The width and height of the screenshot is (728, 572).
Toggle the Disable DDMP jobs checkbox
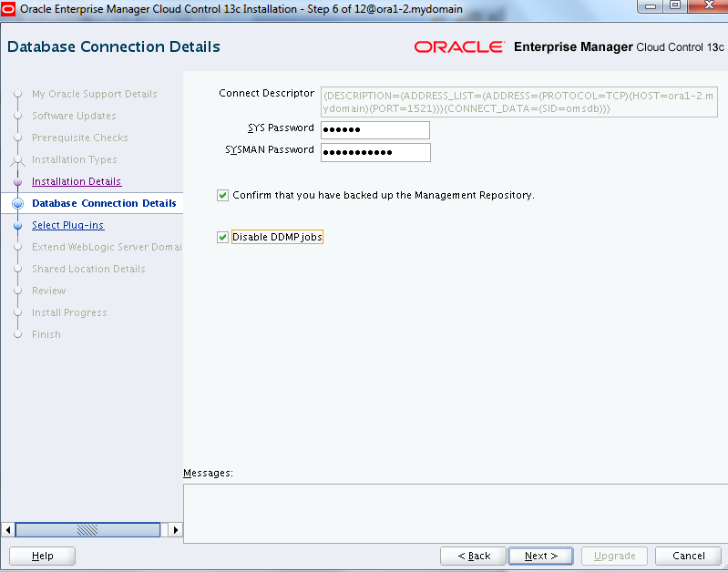click(x=223, y=238)
